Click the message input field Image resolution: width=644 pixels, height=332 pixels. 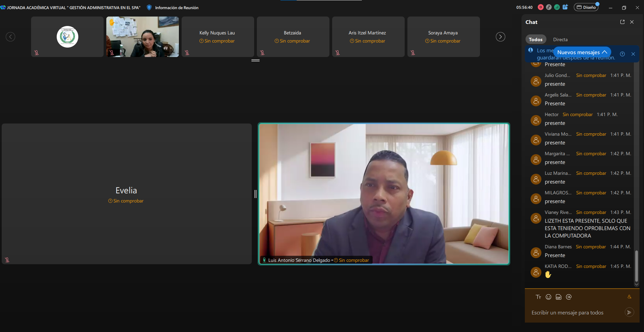[x=575, y=312]
